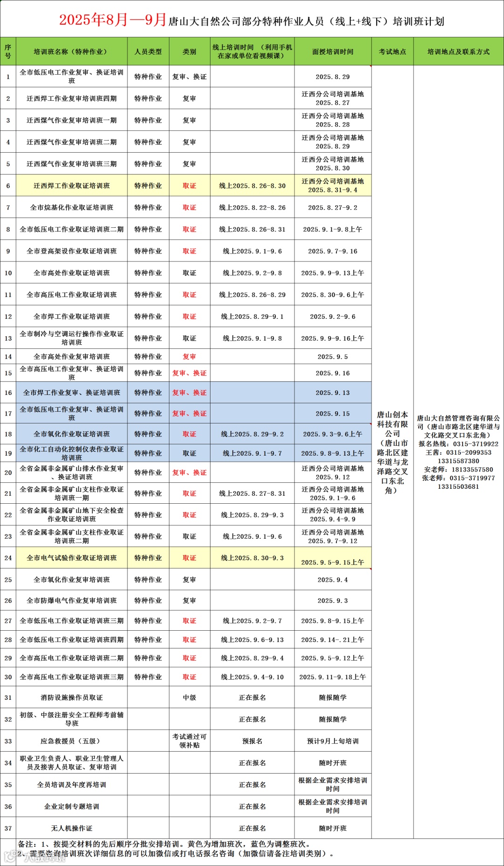
Task: Select the '企业定制专题培训' cell
Action: tap(71, 806)
